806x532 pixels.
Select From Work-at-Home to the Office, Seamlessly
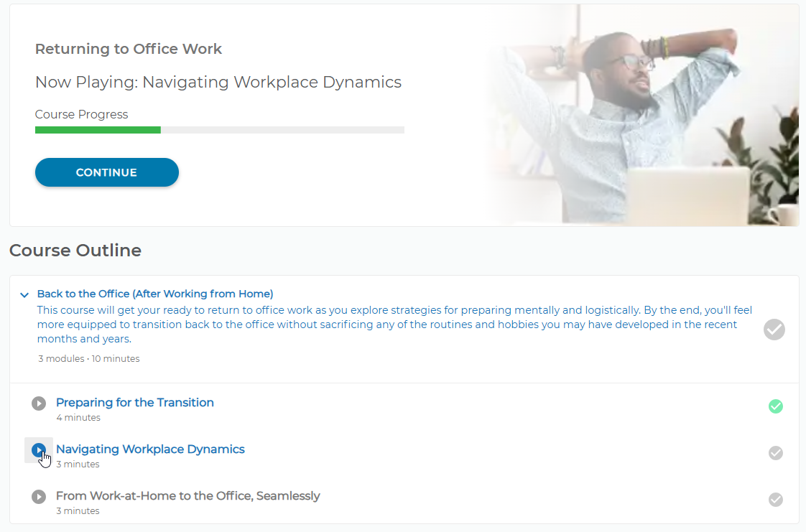pyautogui.click(x=187, y=496)
